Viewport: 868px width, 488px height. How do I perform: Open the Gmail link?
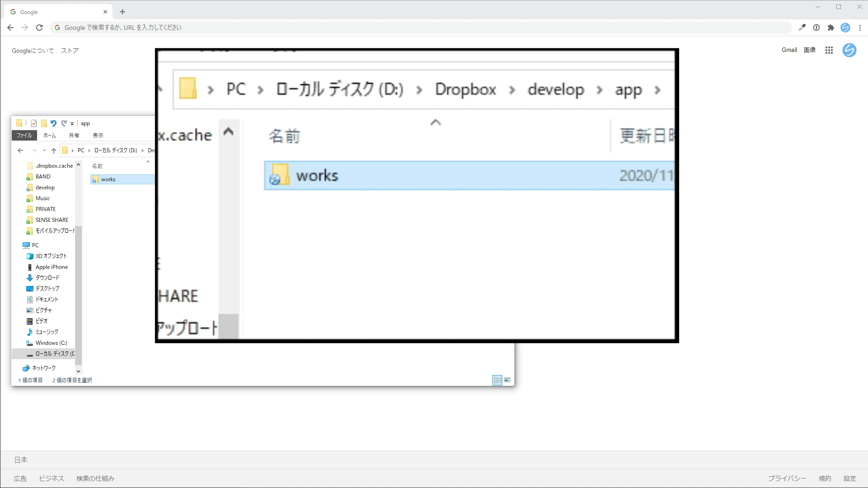click(x=789, y=50)
